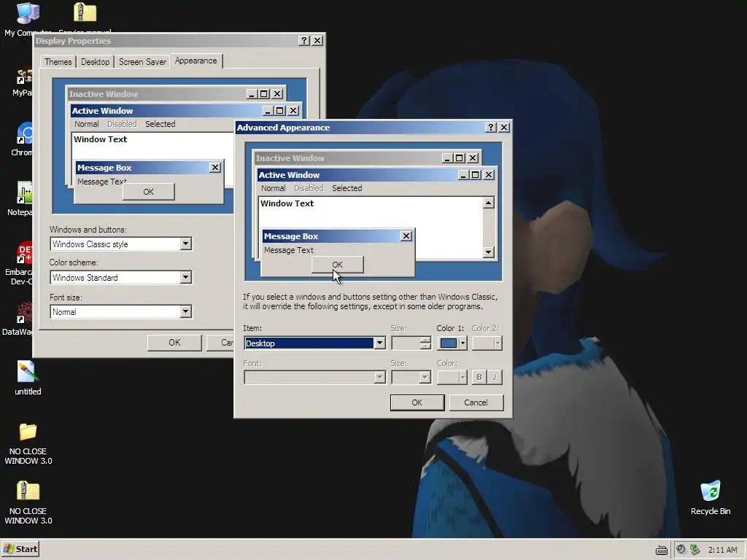
Task: Click the network tray icon beside the clock
Action: point(695,550)
